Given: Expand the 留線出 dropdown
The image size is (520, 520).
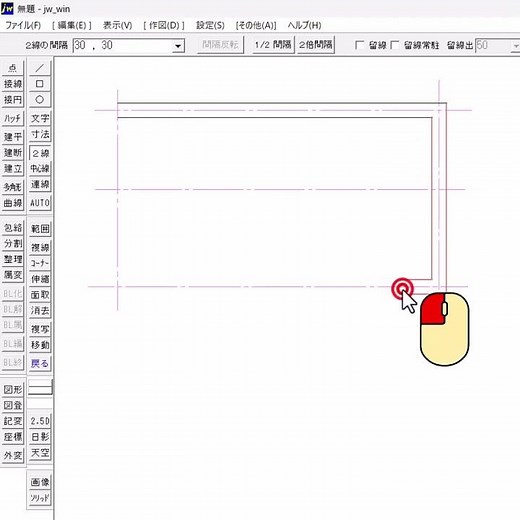Looking at the screenshot, I should tap(515, 46).
